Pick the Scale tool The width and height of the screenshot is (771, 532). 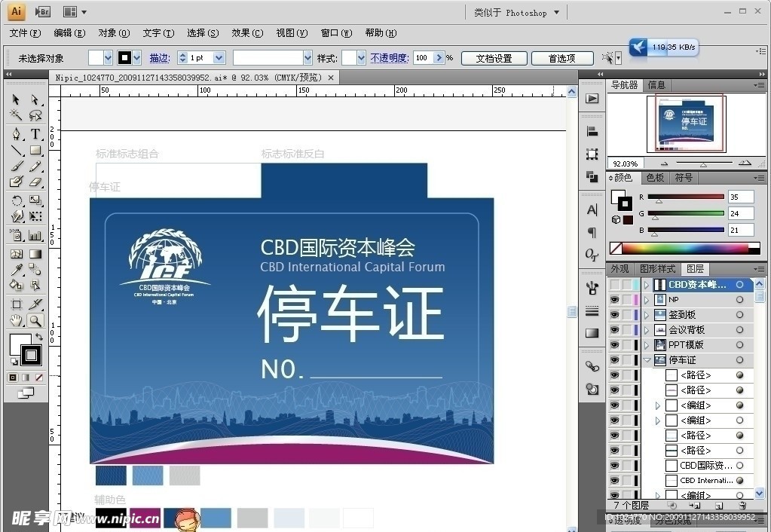point(35,200)
